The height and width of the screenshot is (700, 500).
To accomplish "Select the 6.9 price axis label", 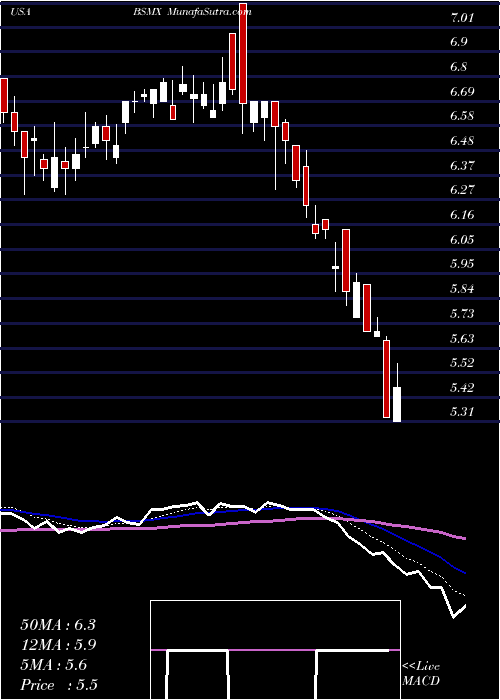I will (x=459, y=42).
